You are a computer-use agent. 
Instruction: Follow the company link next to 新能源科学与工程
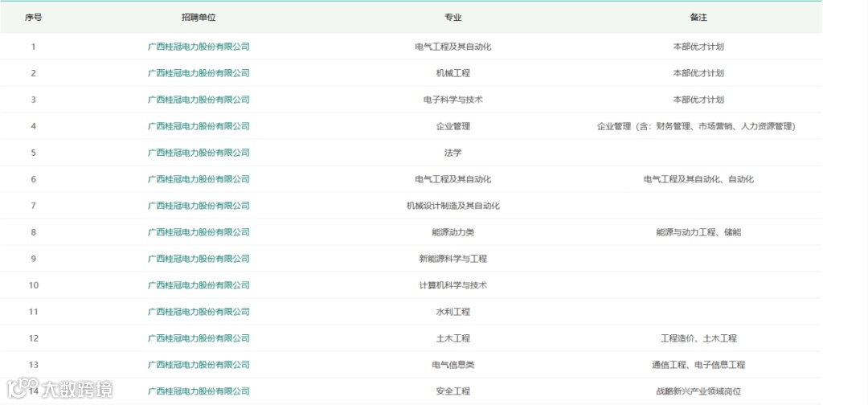click(x=199, y=259)
